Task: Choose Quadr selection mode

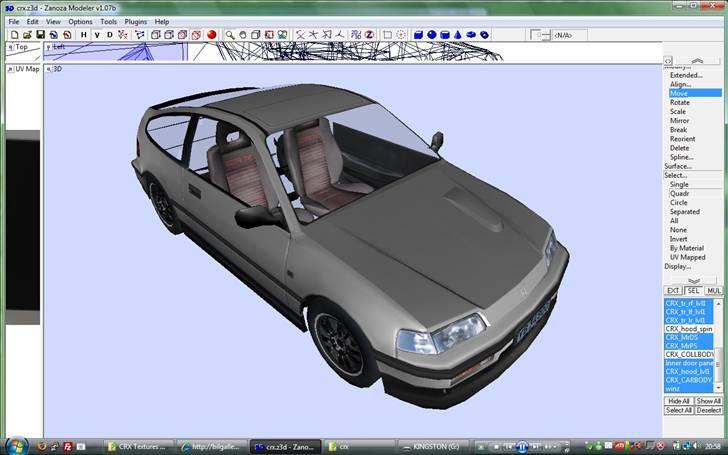Action: (679, 194)
